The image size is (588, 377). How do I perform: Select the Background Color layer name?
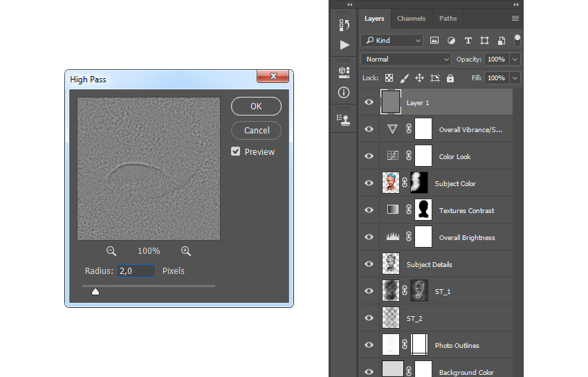point(466,372)
